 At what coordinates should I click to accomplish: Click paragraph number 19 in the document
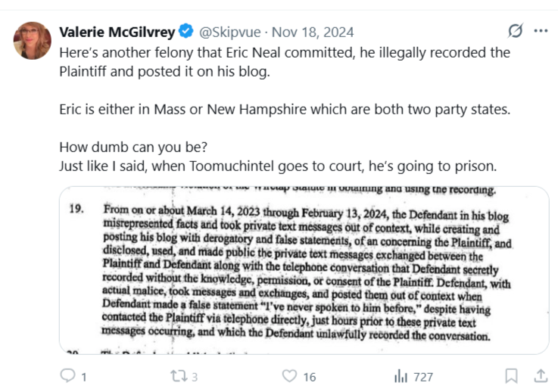pyautogui.click(x=77, y=209)
